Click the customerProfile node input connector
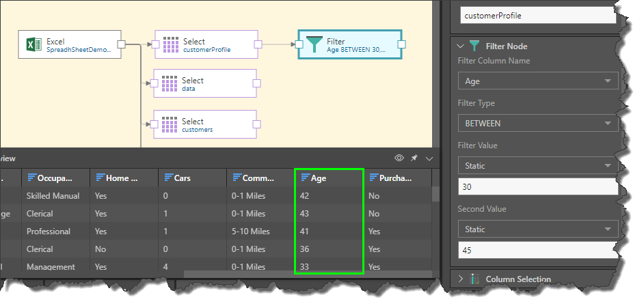 (155, 44)
